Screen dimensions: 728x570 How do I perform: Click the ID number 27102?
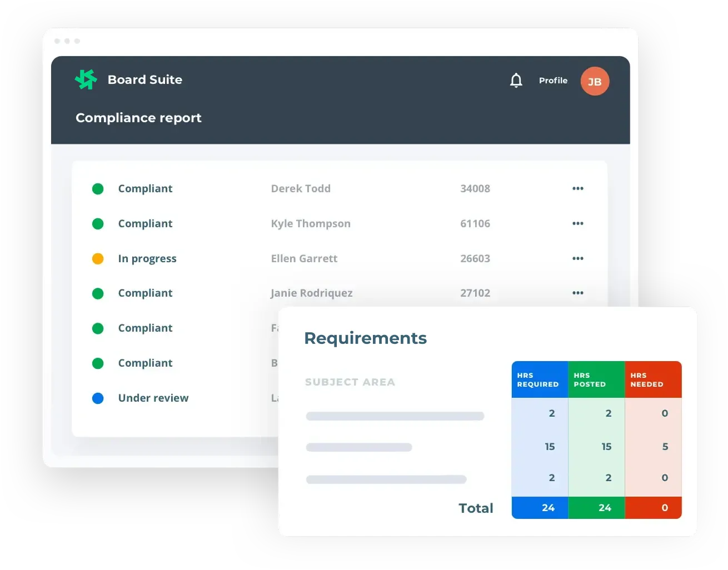[475, 293]
